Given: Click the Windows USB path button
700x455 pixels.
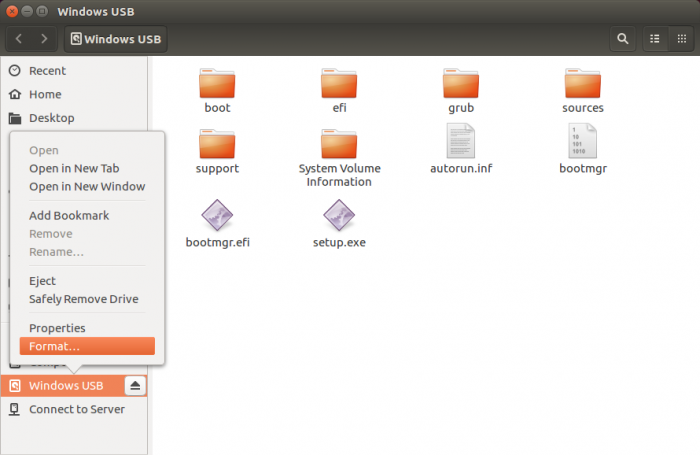Looking at the screenshot, I should (116, 39).
